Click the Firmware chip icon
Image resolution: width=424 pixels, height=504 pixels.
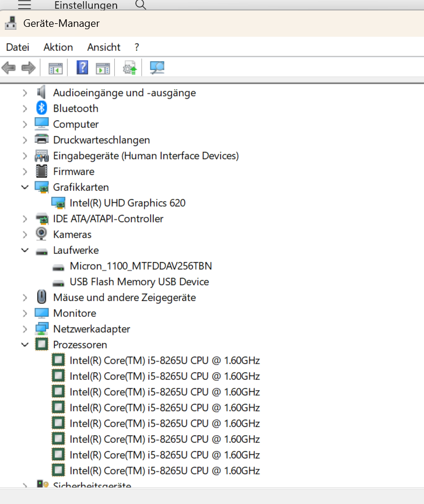41,171
